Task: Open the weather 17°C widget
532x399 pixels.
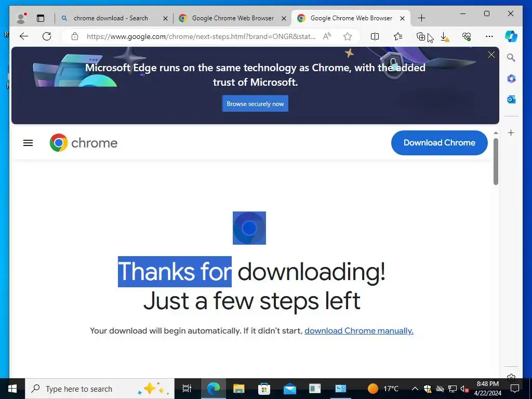Action: coord(383,389)
